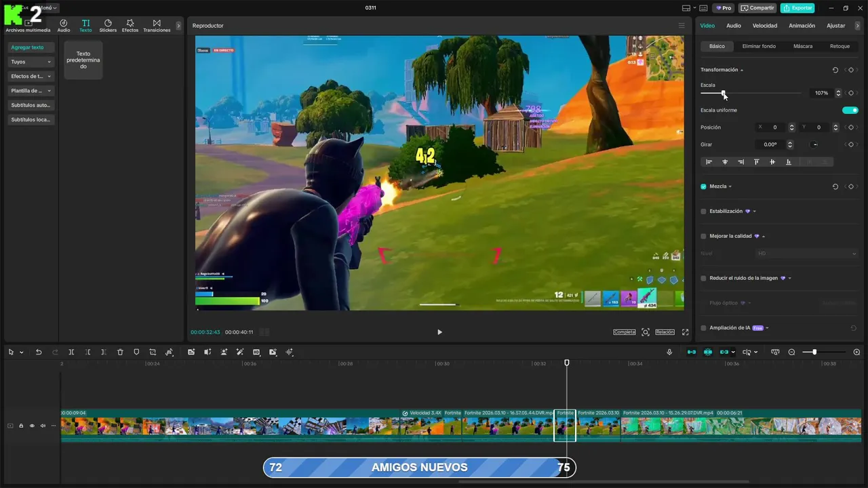This screenshot has height=488, width=868.
Task: Open the Stickers panel icon
Action: [108, 26]
